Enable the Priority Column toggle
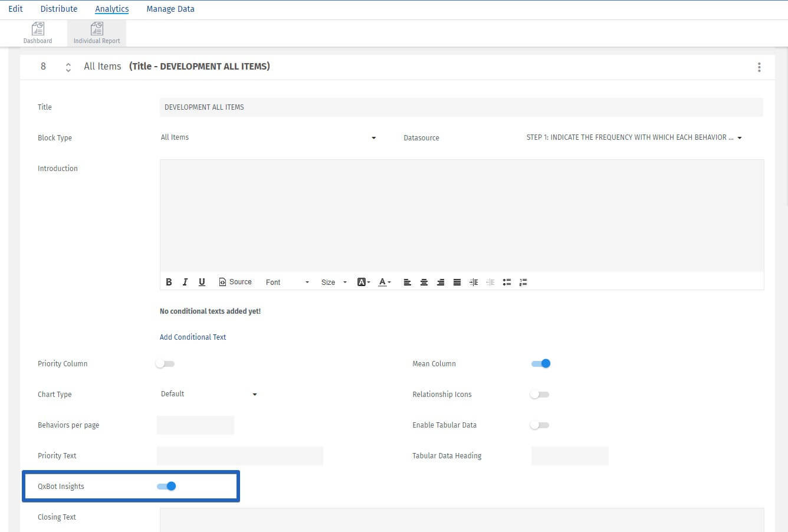Image resolution: width=788 pixels, height=532 pixels. [165, 363]
